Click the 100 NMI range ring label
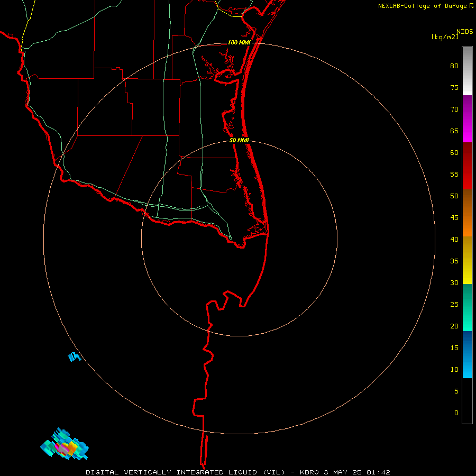Screen dimensions: 476x476 point(239,42)
